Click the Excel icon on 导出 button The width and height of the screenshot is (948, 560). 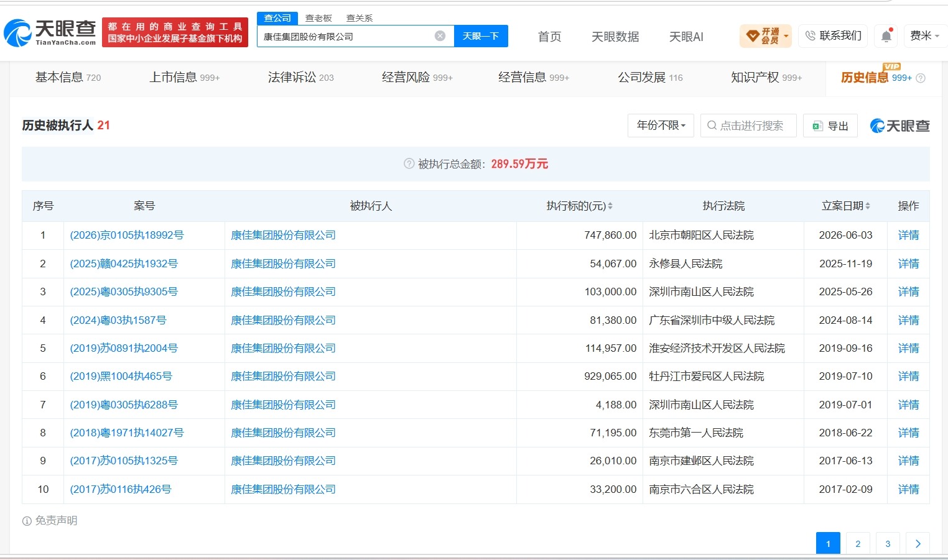[x=817, y=126]
